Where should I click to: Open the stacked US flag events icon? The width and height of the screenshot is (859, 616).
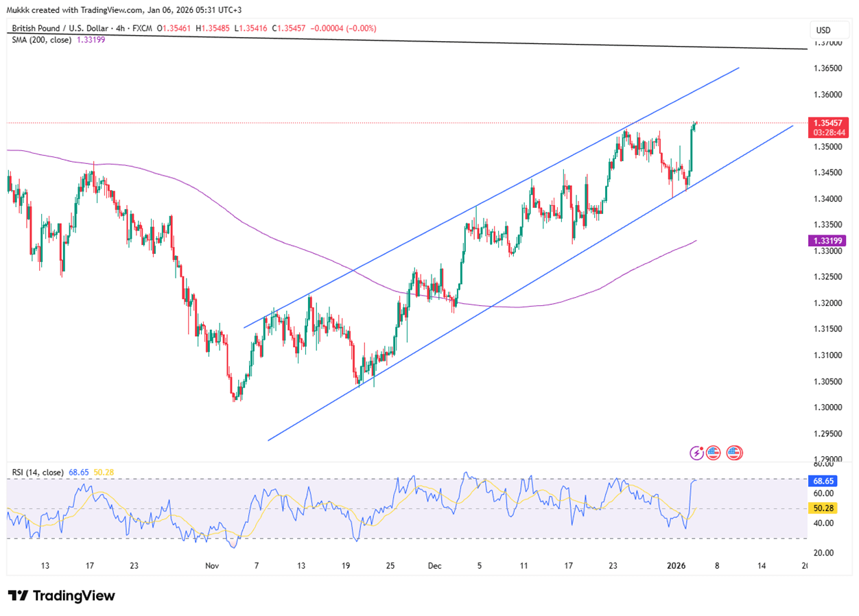(734, 453)
